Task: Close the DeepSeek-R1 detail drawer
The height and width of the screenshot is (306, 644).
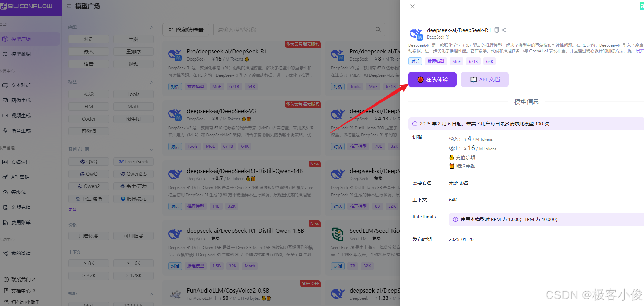Action: (412, 6)
